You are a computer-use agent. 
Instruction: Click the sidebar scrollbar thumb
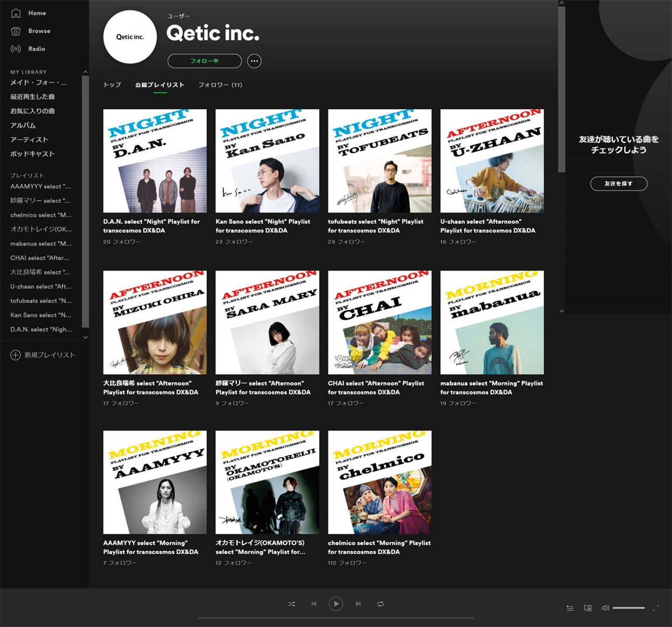85,201
